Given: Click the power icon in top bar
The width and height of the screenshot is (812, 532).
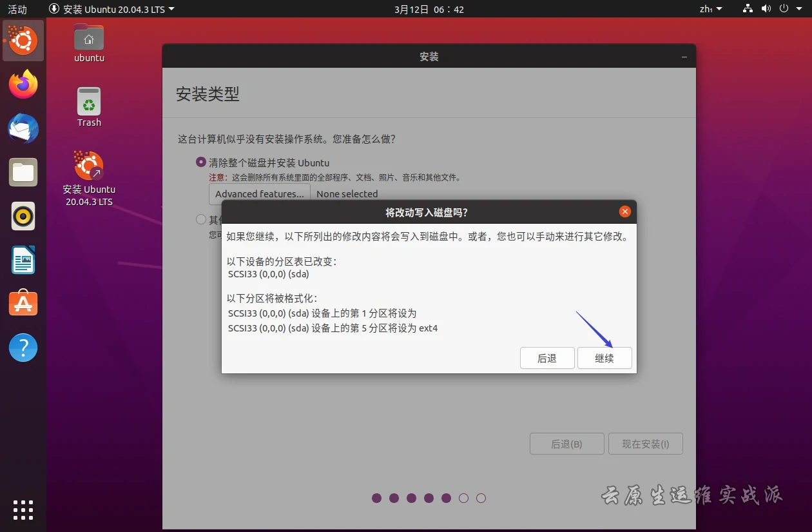Looking at the screenshot, I should [784, 9].
